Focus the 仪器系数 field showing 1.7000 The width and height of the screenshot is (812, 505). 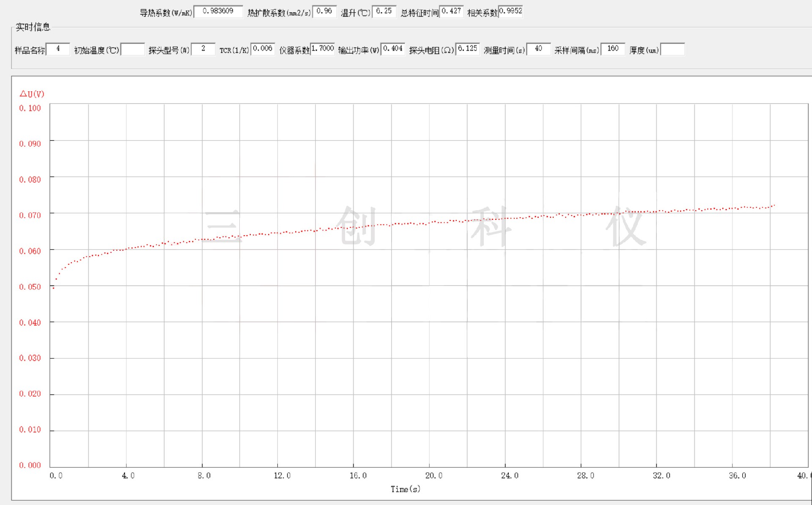tap(323, 49)
